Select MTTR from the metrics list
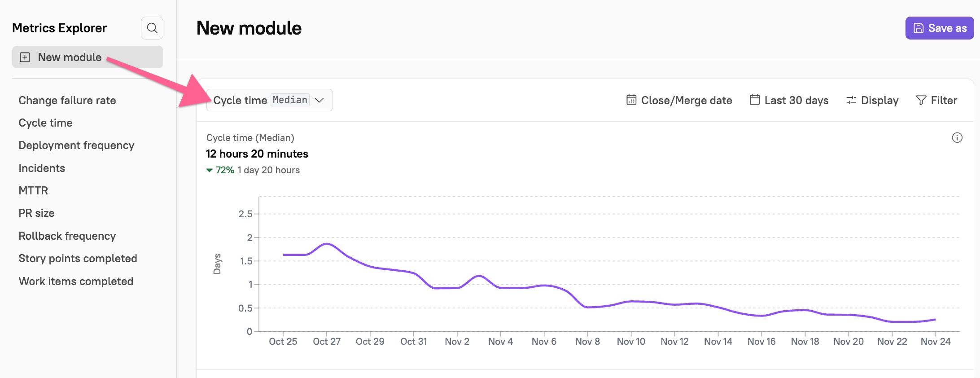This screenshot has height=378, width=980. (33, 190)
